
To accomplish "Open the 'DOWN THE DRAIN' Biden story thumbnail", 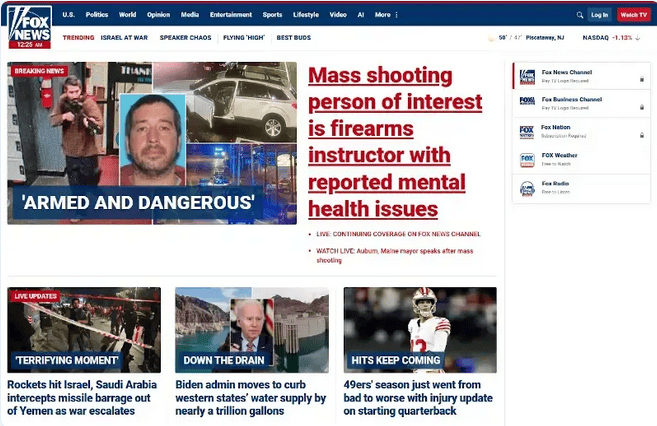I will tap(252, 330).
